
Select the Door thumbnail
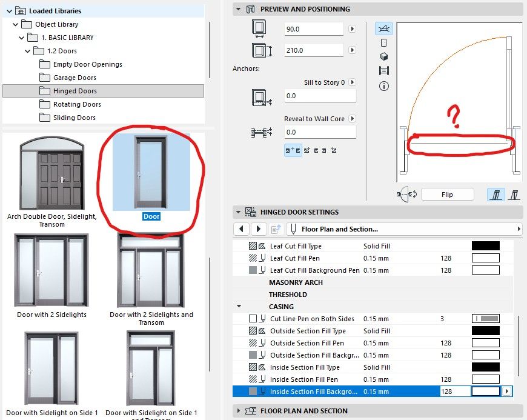151,172
